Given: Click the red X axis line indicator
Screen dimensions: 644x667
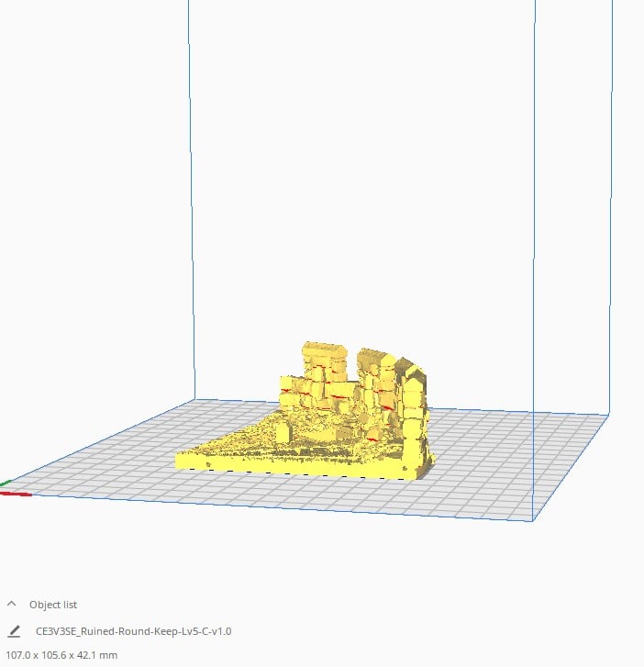Looking at the screenshot, I should coord(17,494).
